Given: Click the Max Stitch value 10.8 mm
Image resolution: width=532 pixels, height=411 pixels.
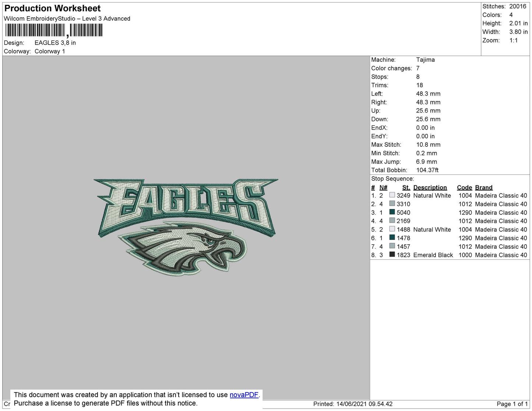Looking at the screenshot, I should 428,145.
